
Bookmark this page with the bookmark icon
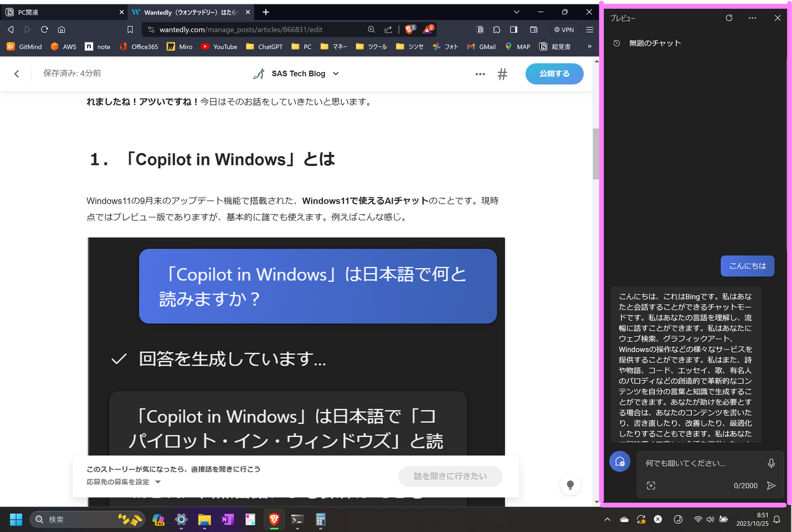130,30
